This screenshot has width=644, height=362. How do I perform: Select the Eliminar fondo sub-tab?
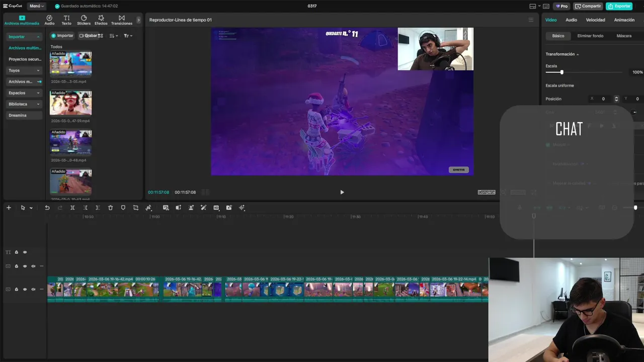pos(590,36)
